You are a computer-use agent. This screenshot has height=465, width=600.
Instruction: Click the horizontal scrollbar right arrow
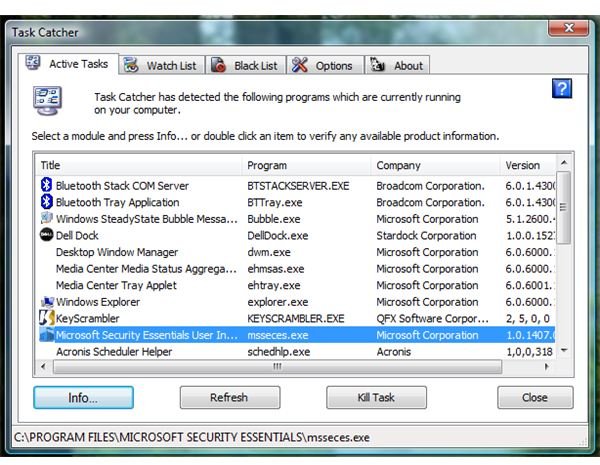coord(546,367)
